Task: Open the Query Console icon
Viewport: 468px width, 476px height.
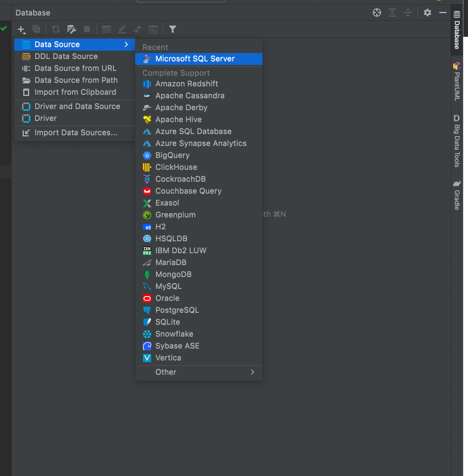Action: 153,29
